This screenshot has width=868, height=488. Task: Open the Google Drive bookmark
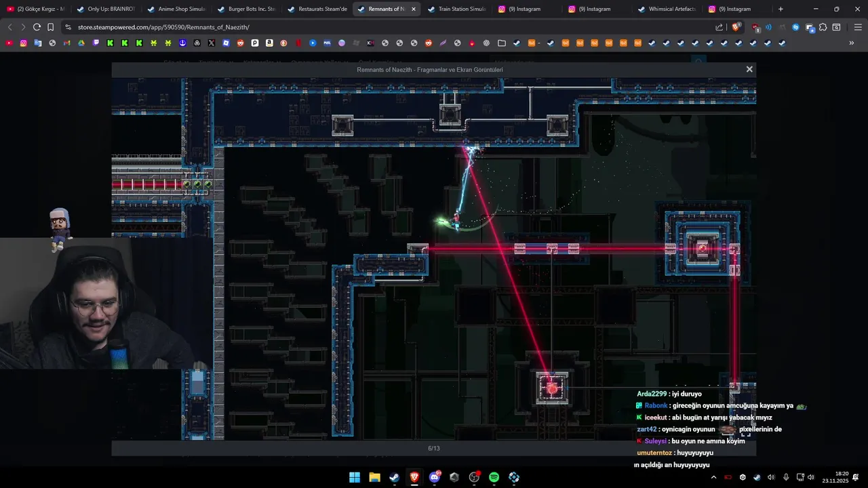(81, 43)
